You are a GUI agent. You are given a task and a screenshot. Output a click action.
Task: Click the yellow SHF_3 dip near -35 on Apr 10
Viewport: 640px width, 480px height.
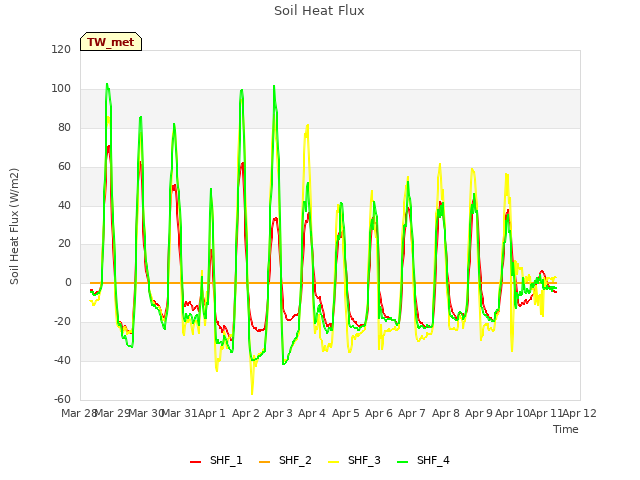(512, 350)
